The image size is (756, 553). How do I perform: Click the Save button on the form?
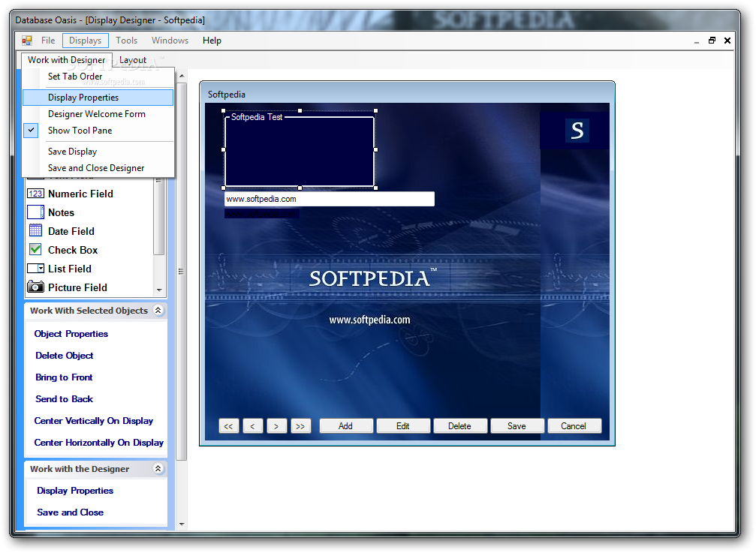pos(517,426)
